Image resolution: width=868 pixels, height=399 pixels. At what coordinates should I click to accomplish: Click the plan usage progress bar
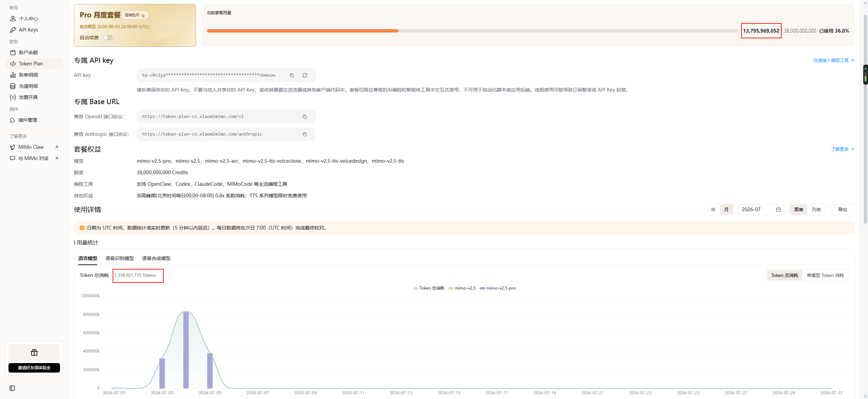(472, 31)
